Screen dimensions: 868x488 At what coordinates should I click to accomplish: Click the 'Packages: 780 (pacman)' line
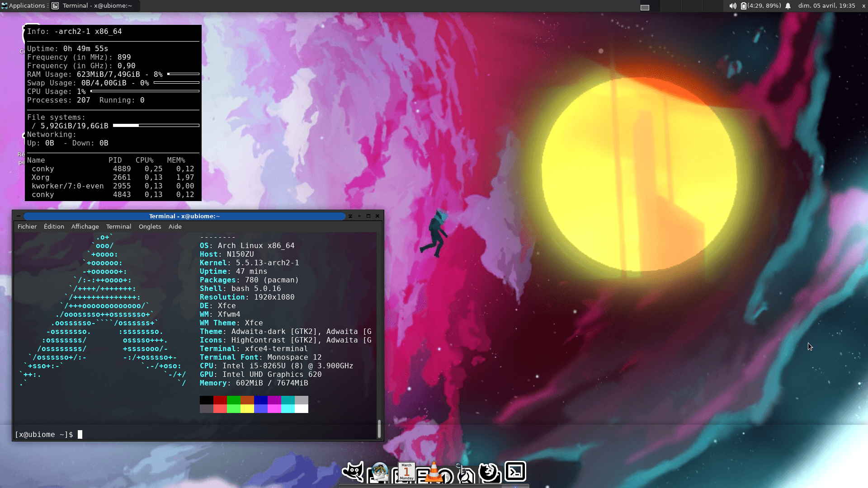pyautogui.click(x=250, y=280)
